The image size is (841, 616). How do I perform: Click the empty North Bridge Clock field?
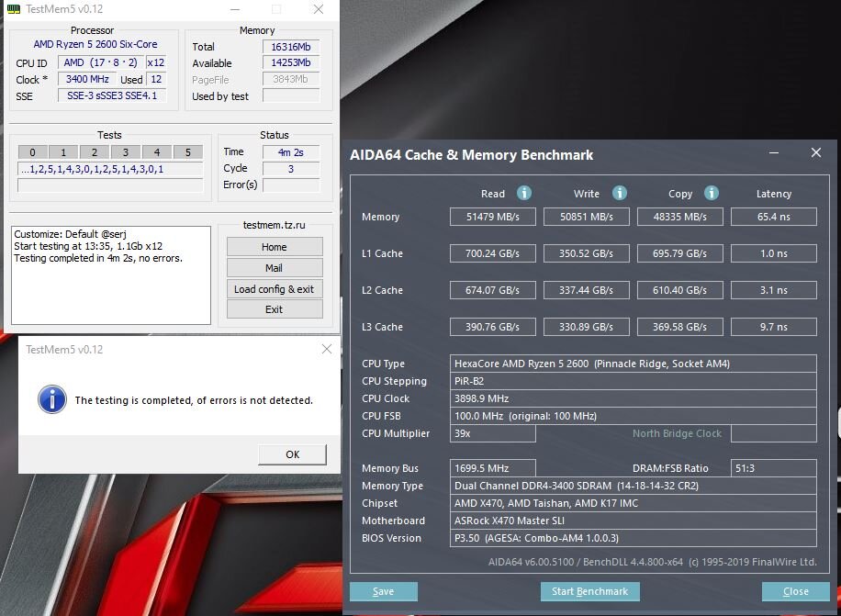coord(773,433)
